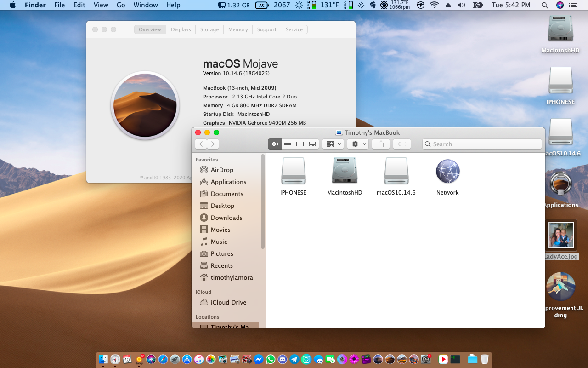This screenshot has height=368, width=588.
Task: Open the Edit menu
Action: 79,5
